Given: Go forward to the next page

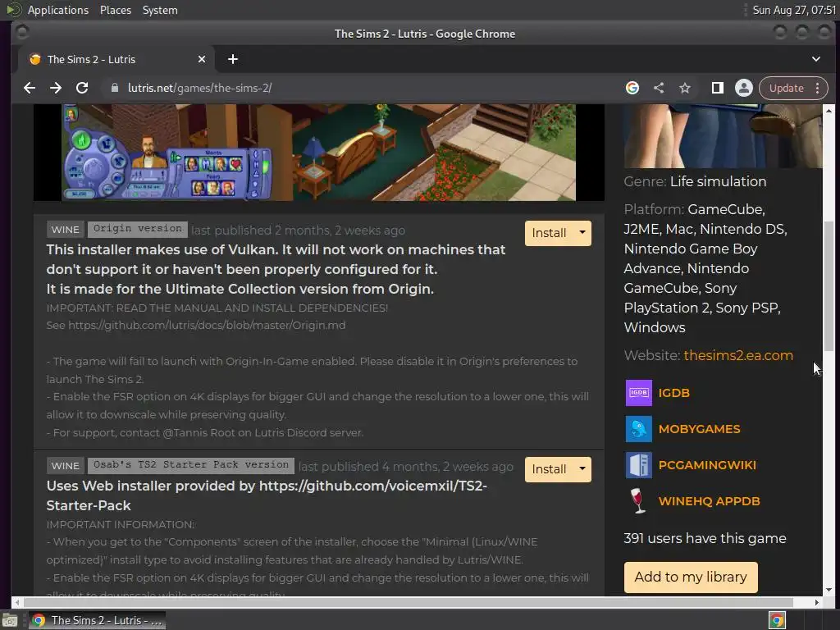Looking at the screenshot, I should 56,88.
